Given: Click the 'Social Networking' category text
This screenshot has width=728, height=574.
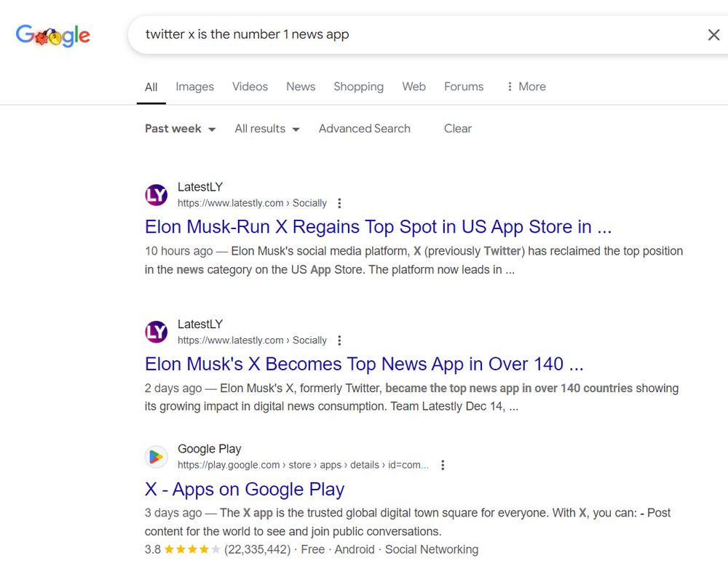Looking at the screenshot, I should coord(432,550).
